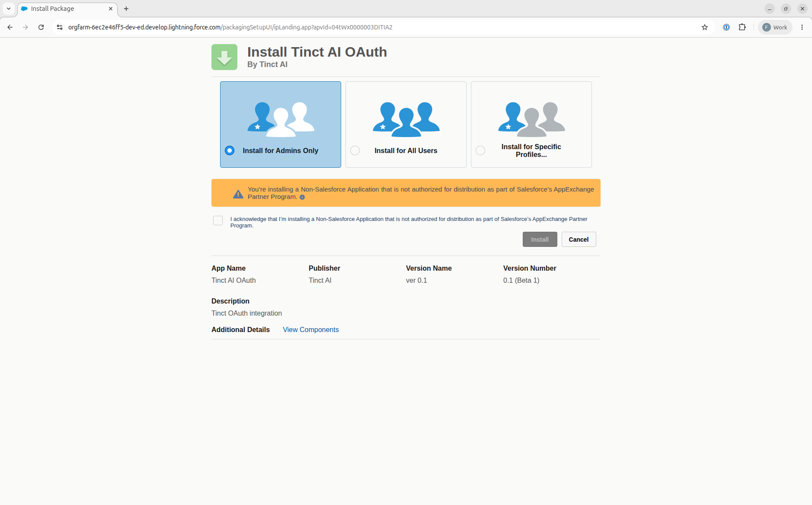Viewport: 812px width, 505px height.
Task: Open a new browser tab
Action: pos(126,9)
